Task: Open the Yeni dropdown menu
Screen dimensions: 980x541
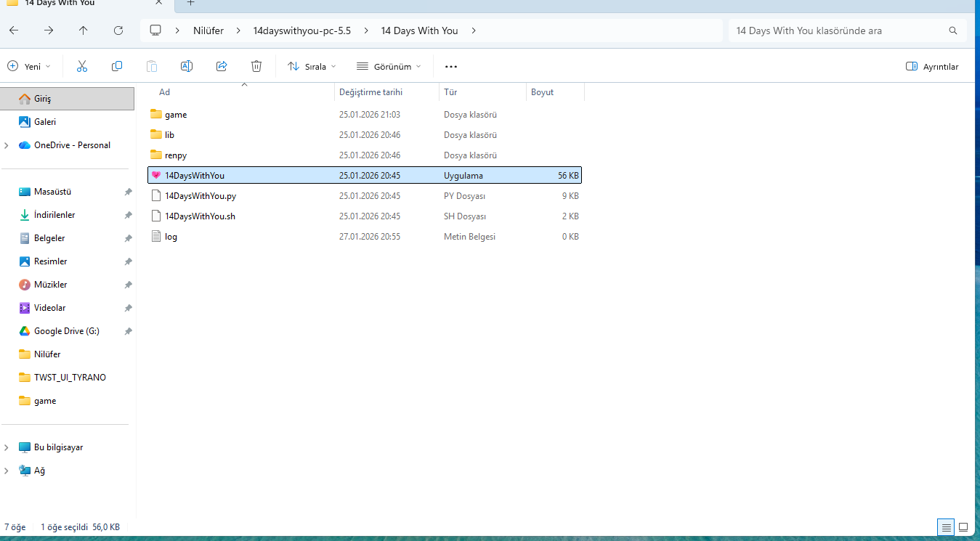Action: pyautogui.click(x=29, y=66)
